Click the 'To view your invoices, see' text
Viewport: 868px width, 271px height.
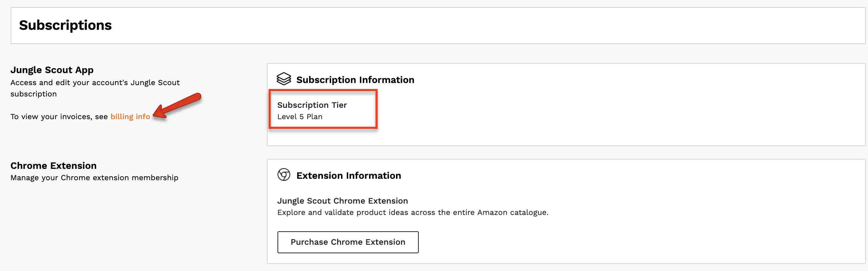[59, 117]
